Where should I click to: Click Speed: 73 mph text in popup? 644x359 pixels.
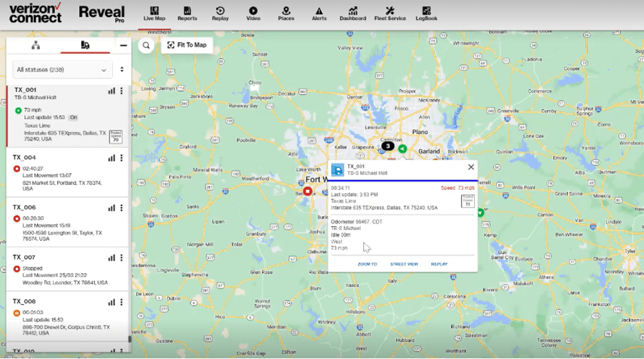(x=457, y=188)
